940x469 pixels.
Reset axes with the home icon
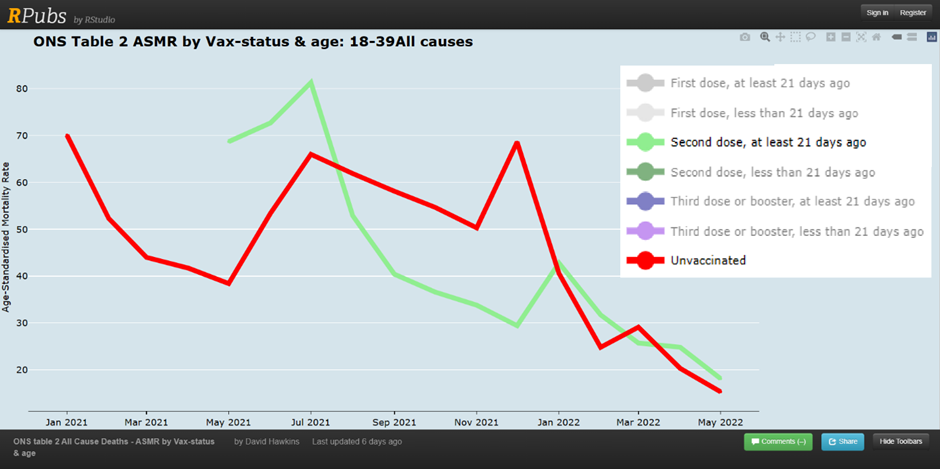(x=876, y=37)
